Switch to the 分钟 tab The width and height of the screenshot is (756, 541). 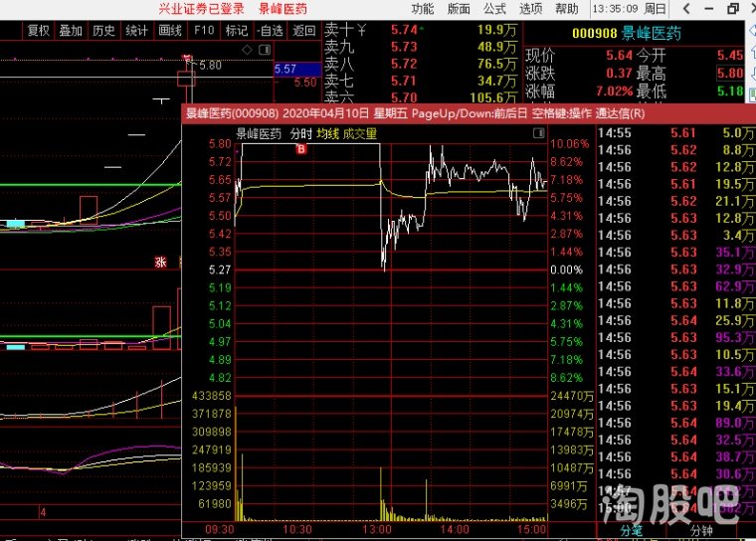click(701, 531)
